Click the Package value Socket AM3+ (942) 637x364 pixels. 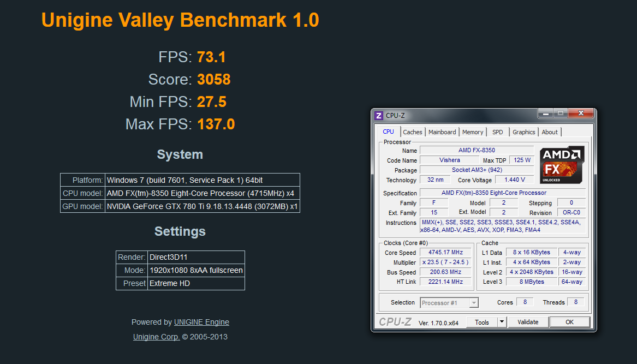477,170
